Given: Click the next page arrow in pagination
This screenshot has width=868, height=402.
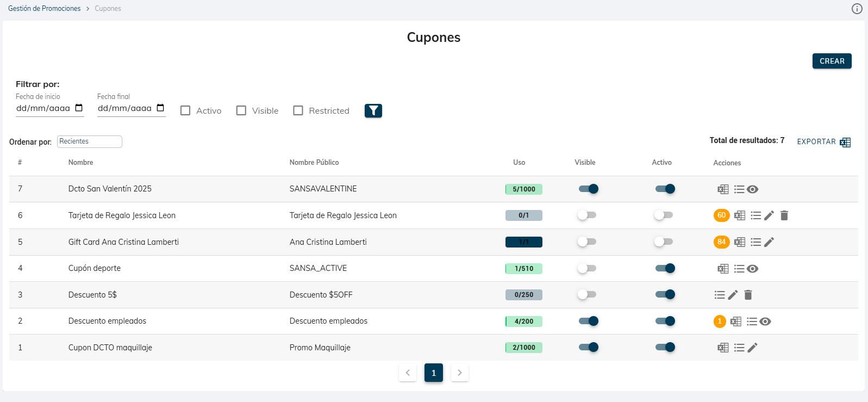Looking at the screenshot, I should [x=459, y=373].
